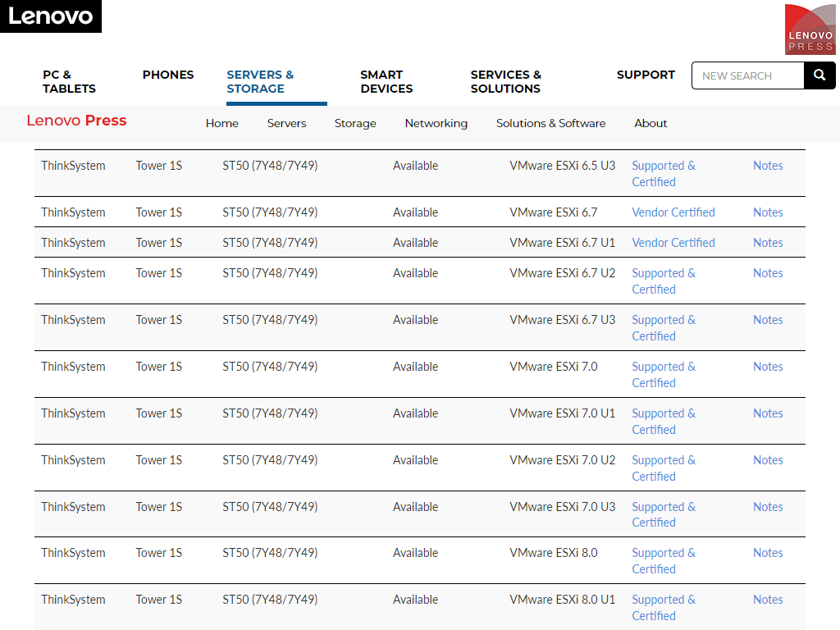Open Supported & Certified for ESXi 7.0 U2

[663, 468]
